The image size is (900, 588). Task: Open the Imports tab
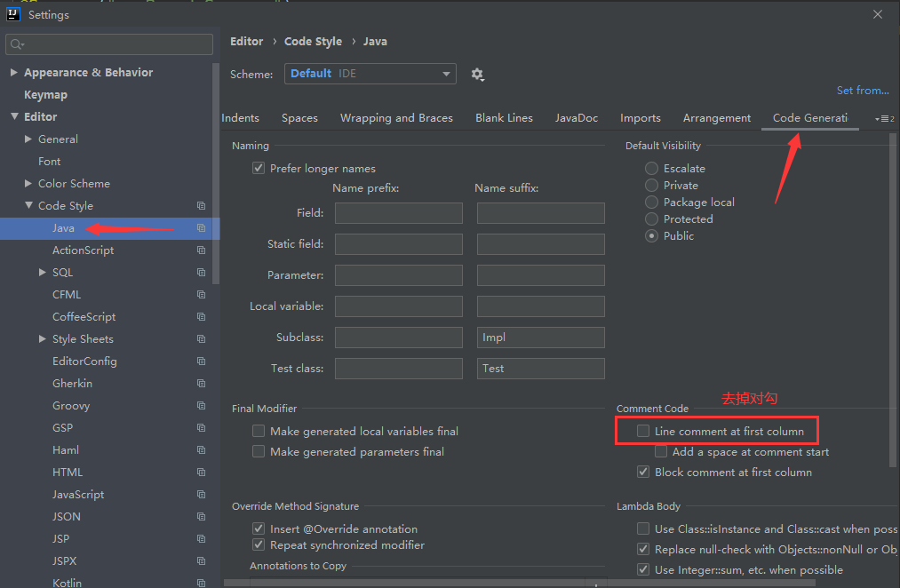point(640,118)
